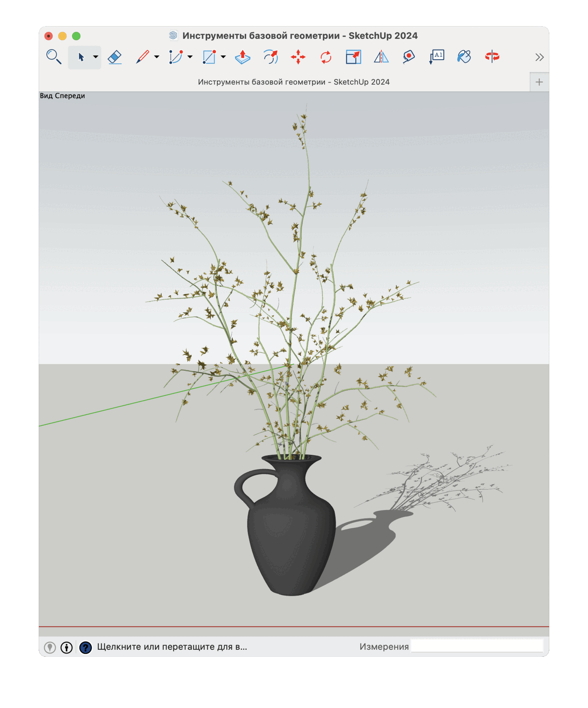Show hidden toolbar items via double chevron
The width and height of the screenshot is (588, 708).
(539, 57)
